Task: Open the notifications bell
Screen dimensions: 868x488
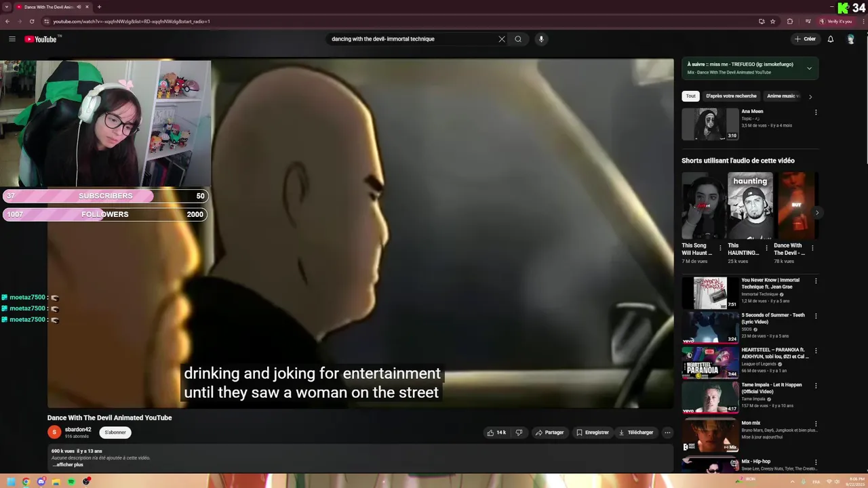Action: click(x=831, y=39)
